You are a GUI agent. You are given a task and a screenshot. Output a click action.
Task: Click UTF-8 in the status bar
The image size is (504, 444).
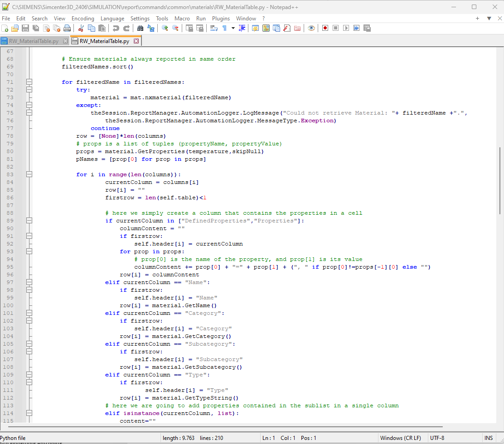pyautogui.click(x=436, y=438)
